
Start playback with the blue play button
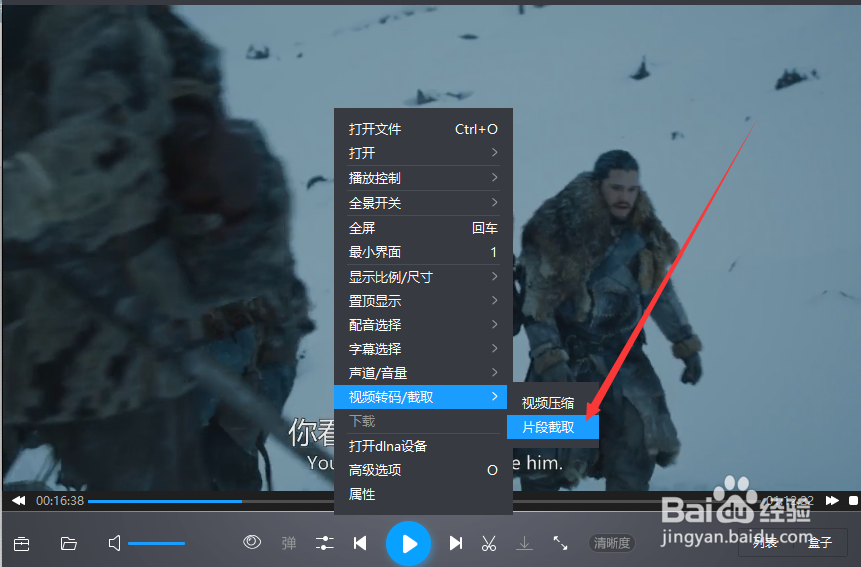click(409, 543)
